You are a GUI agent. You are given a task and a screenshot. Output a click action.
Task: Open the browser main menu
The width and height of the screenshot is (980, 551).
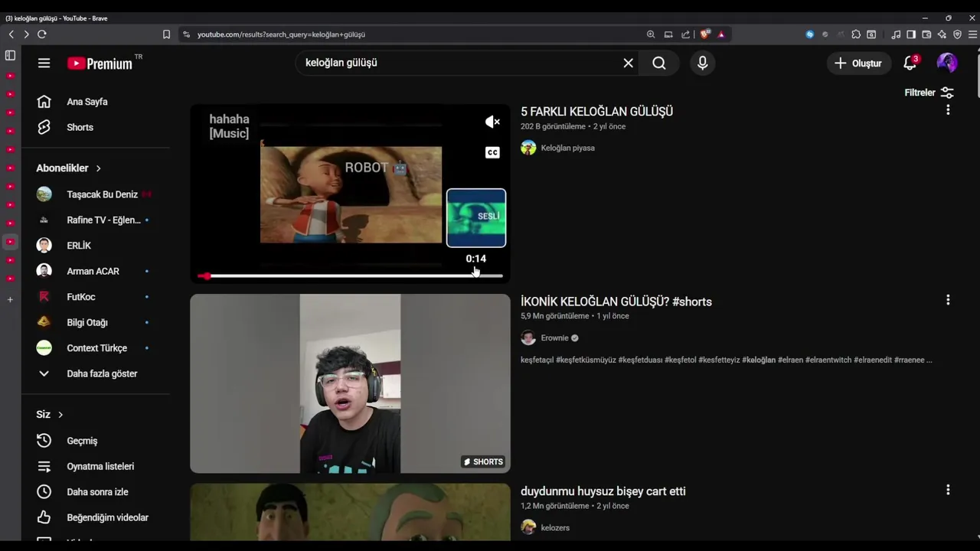pos(972,34)
